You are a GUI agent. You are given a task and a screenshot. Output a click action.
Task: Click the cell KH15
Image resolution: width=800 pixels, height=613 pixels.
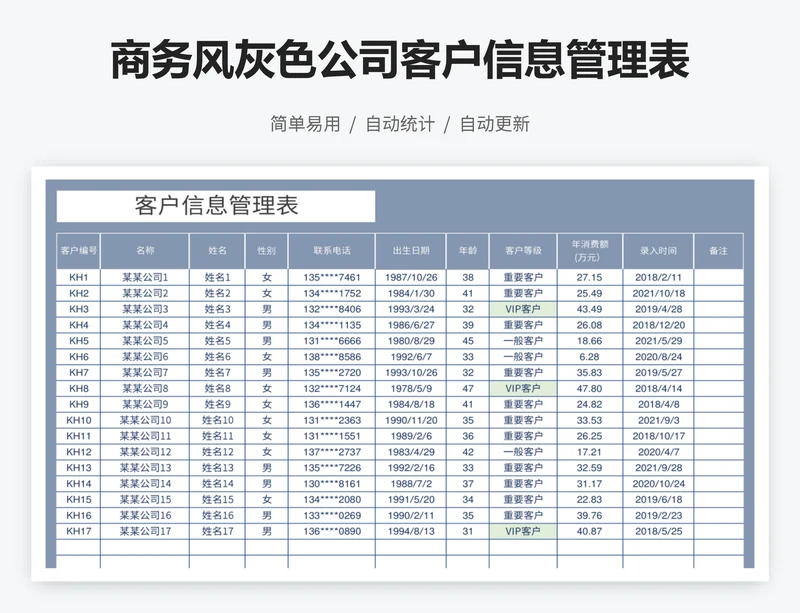point(79,500)
